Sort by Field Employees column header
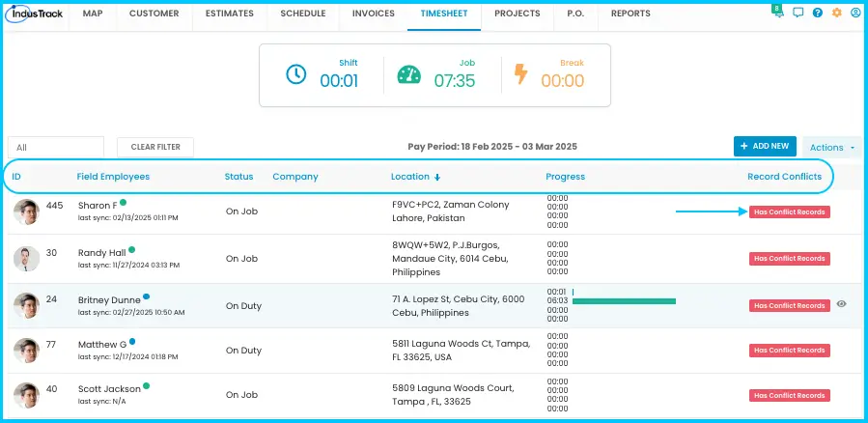This screenshot has width=868, height=423. click(113, 177)
